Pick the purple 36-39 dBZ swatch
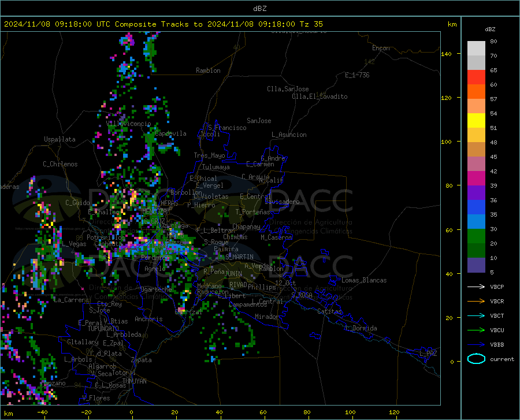 tap(476, 193)
